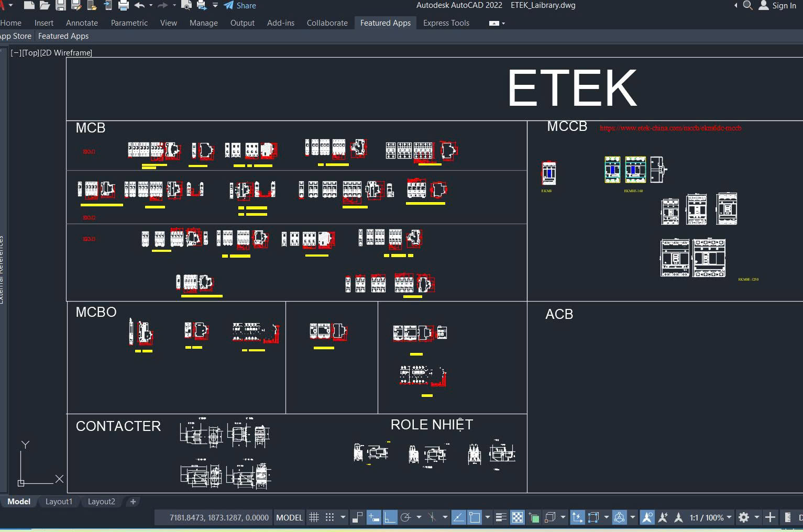Toggle 2D object snap in status bar
This screenshot has width=803, height=532.
point(475,517)
